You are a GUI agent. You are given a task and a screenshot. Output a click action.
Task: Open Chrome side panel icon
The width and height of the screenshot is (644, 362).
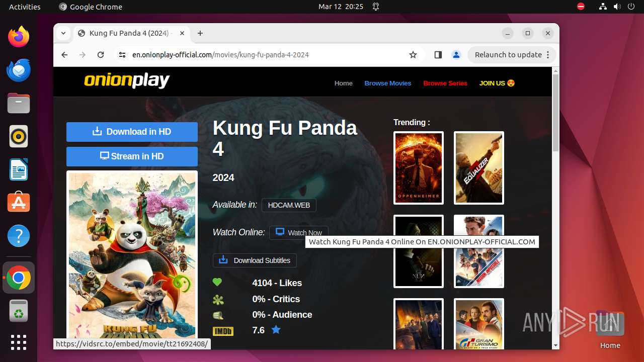click(x=438, y=55)
